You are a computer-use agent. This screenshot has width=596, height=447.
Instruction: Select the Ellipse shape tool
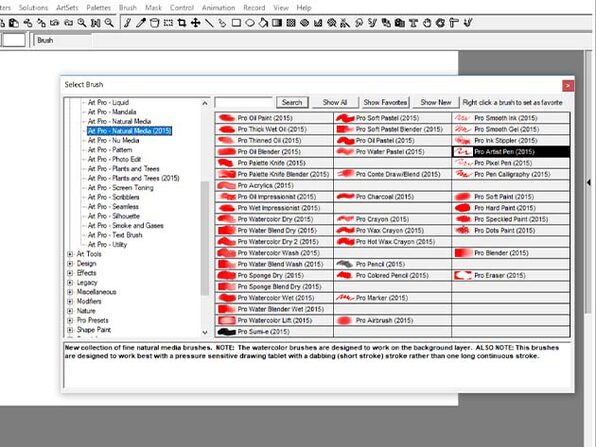250,23
